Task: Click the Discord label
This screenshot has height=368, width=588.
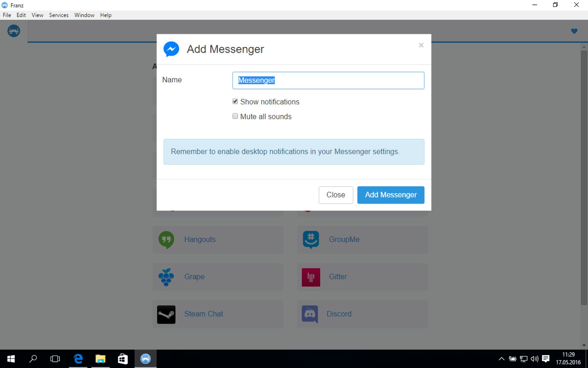Action: [x=339, y=314]
